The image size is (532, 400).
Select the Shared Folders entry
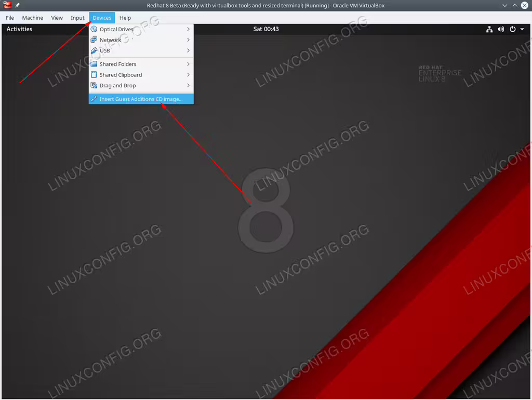pyautogui.click(x=141, y=64)
